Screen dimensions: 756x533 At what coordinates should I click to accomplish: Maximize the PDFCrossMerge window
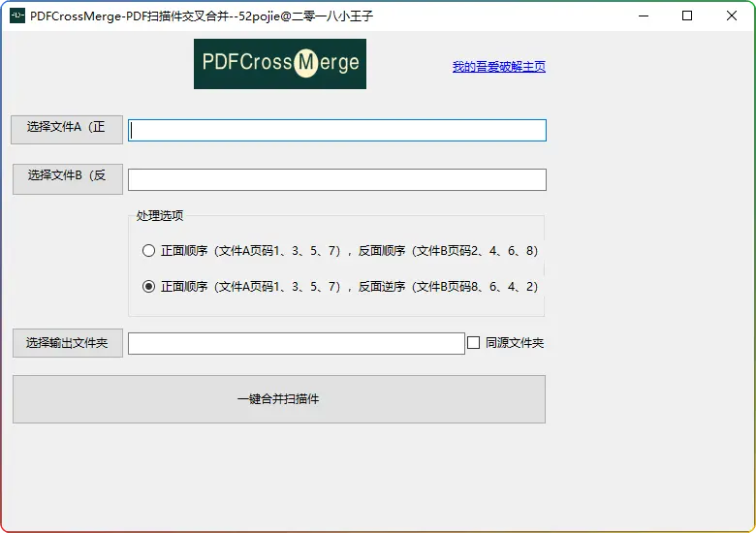(x=687, y=16)
